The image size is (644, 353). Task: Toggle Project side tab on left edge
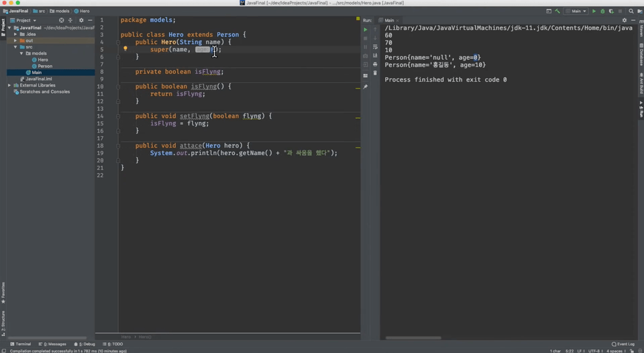pos(3,27)
